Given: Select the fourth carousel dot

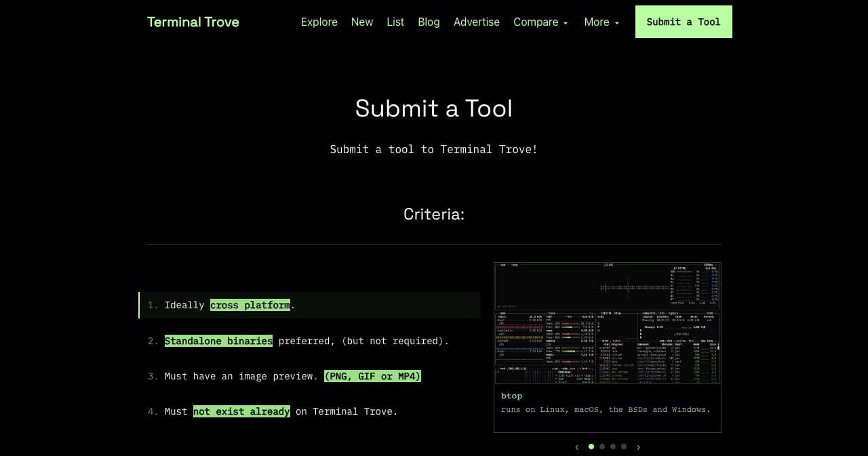Looking at the screenshot, I should [x=624, y=447].
